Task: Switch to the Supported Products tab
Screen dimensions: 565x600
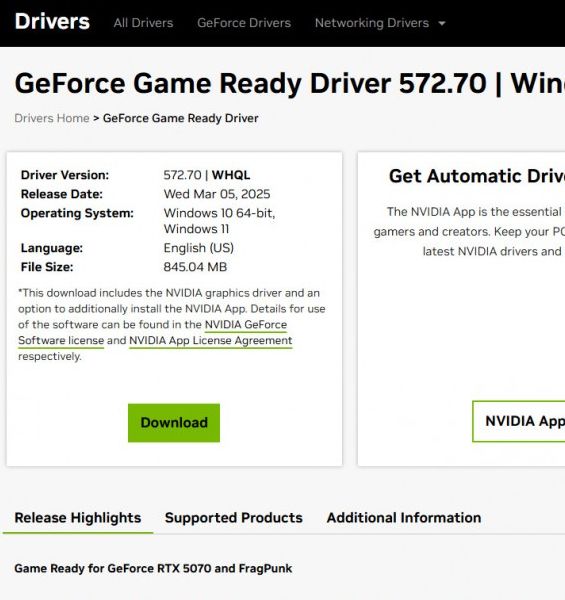Action: [x=234, y=518]
